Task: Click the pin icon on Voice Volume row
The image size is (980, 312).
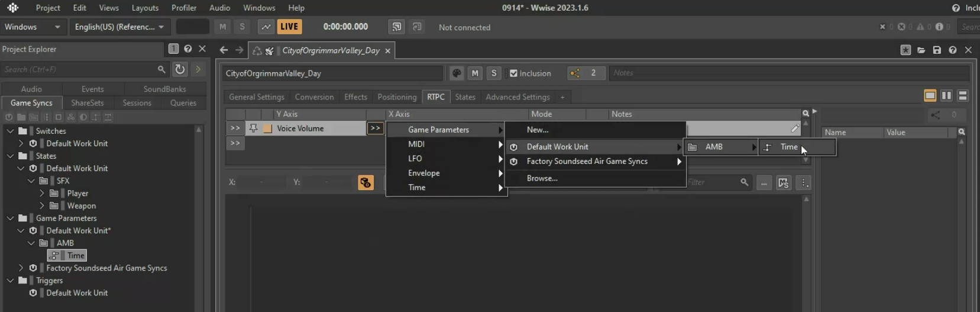Action: coord(253,128)
